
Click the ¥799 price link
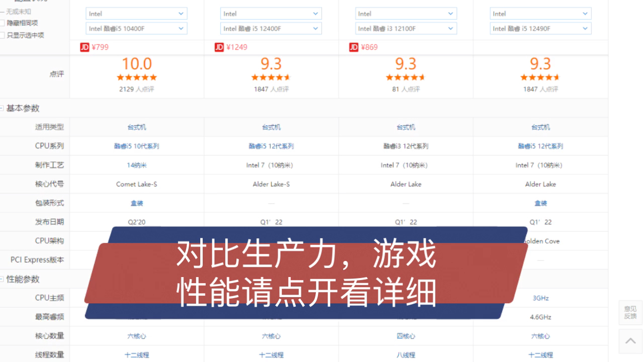click(x=100, y=47)
